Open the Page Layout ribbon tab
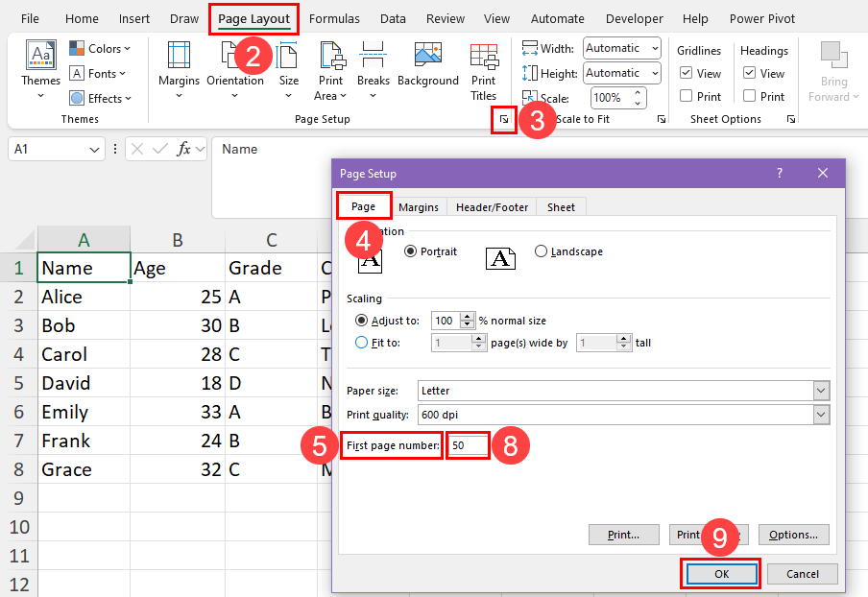This screenshot has height=597, width=868. pos(254,19)
